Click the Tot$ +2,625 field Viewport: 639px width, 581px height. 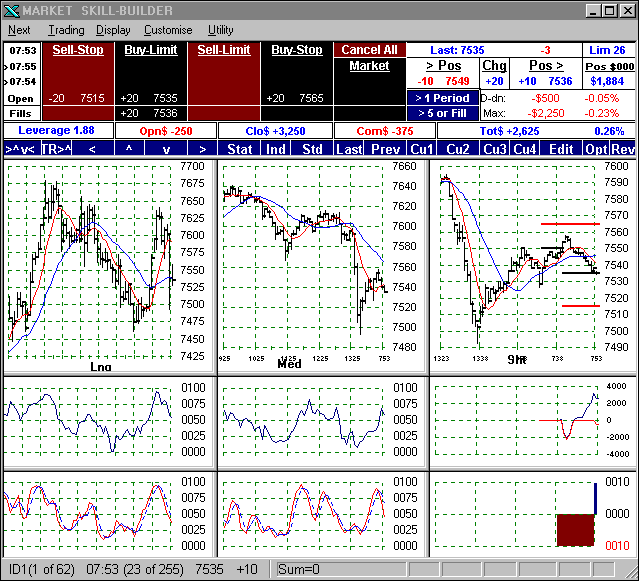[509, 131]
